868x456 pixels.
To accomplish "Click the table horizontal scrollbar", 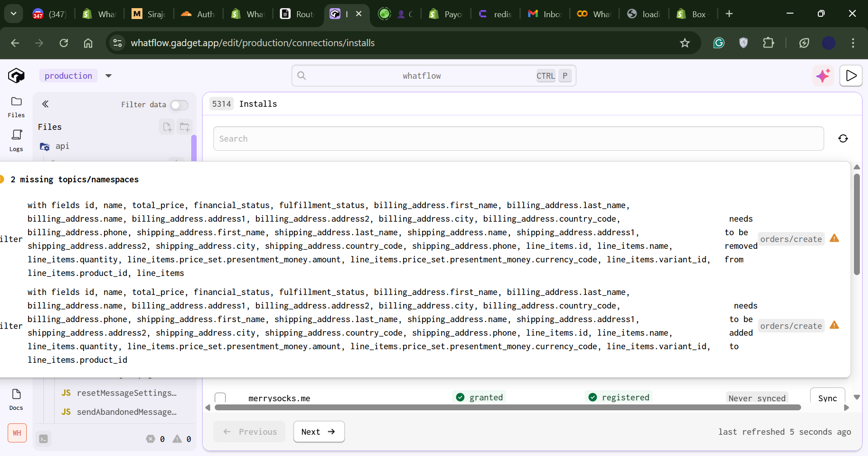I will 508,408.
